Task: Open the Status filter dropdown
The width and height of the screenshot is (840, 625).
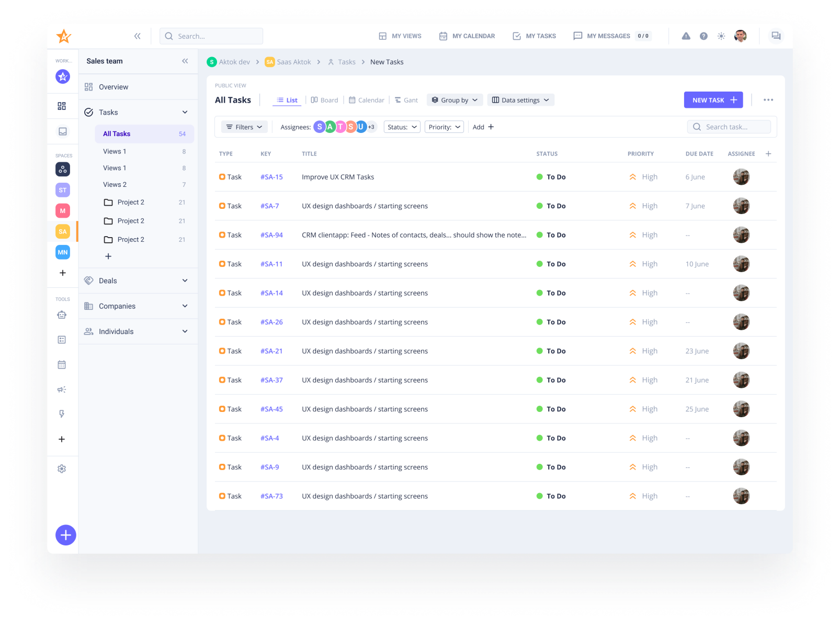Action: coord(402,127)
